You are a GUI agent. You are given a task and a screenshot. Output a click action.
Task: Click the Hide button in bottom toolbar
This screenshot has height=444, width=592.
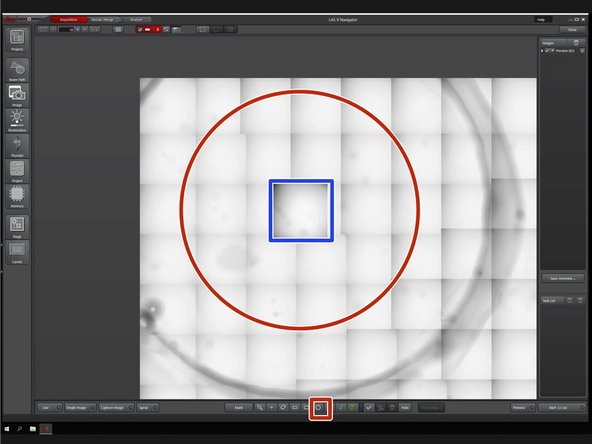(x=405, y=408)
